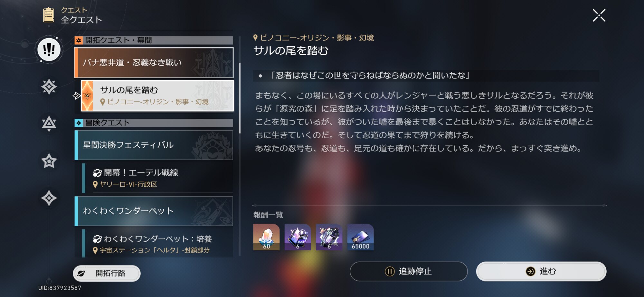Select the bottom diamond quest category icon

(49, 198)
